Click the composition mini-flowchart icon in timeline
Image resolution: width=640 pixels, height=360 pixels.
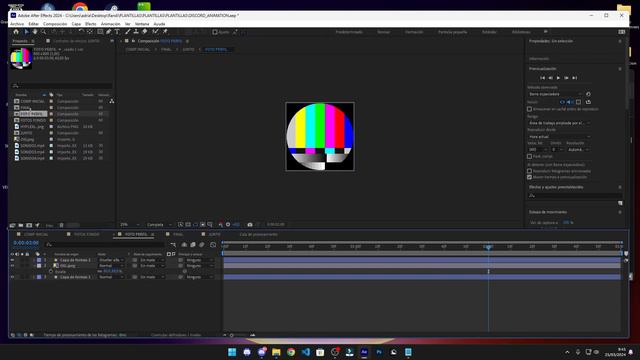pyautogui.click(x=173, y=244)
